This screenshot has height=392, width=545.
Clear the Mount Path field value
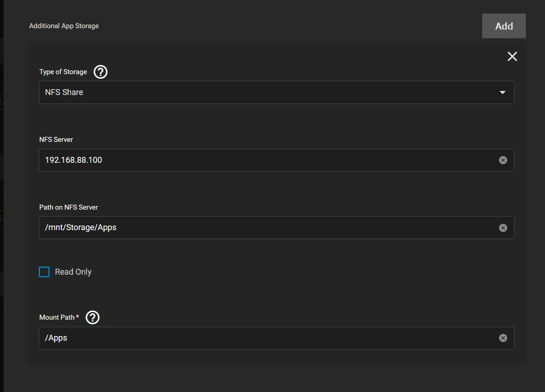tap(503, 338)
